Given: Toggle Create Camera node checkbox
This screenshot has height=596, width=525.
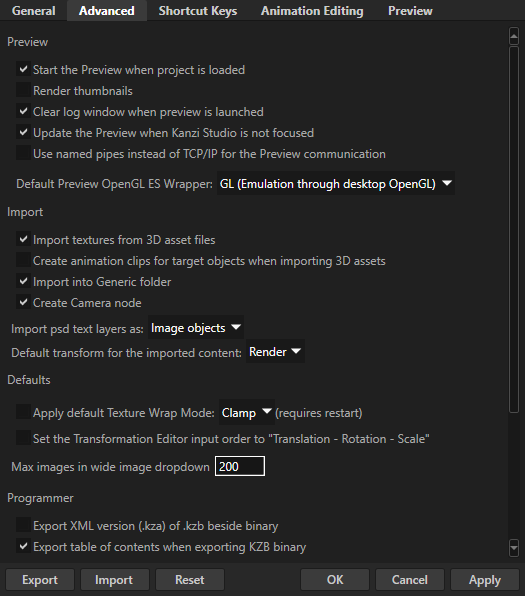Looking at the screenshot, I should (x=23, y=302).
